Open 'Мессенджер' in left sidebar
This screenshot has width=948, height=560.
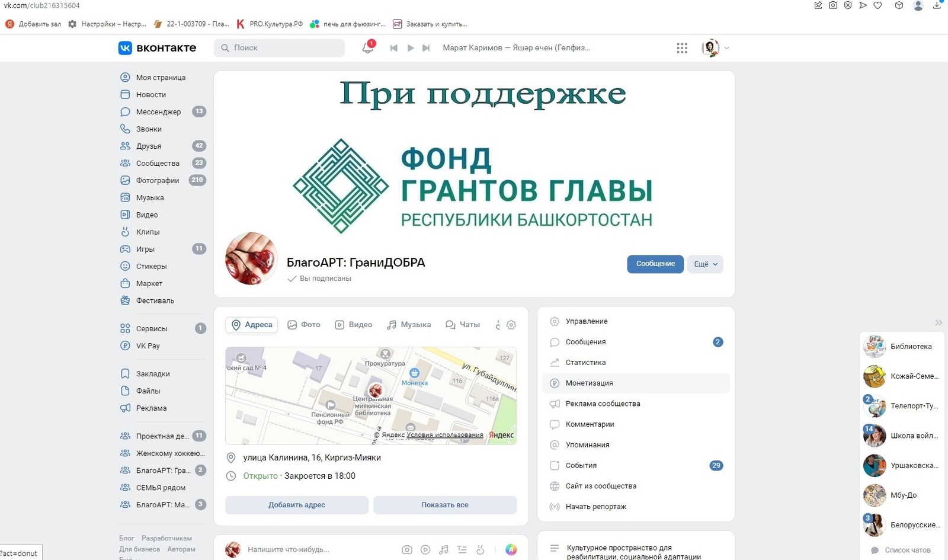[158, 111]
